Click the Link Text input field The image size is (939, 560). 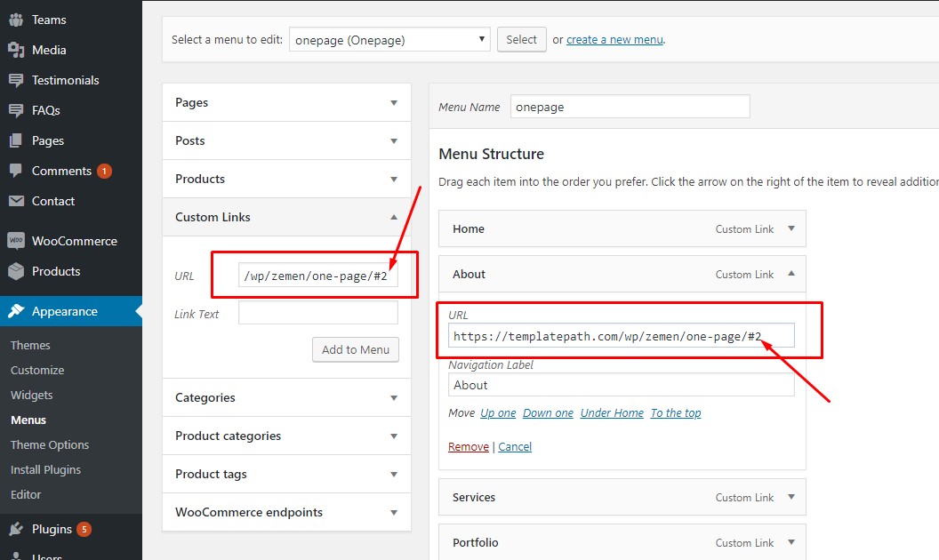point(317,314)
